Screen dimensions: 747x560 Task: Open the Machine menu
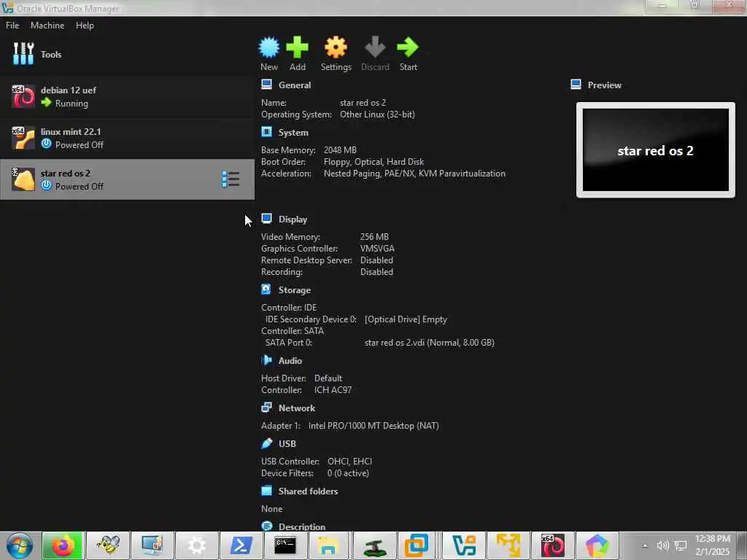click(x=47, y=26)
